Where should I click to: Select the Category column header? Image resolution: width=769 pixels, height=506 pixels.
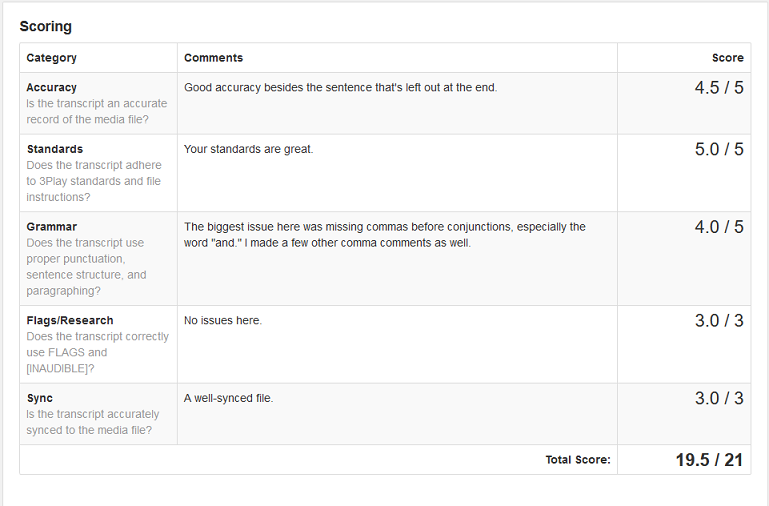pyautogui.click(x=51, y=58)
